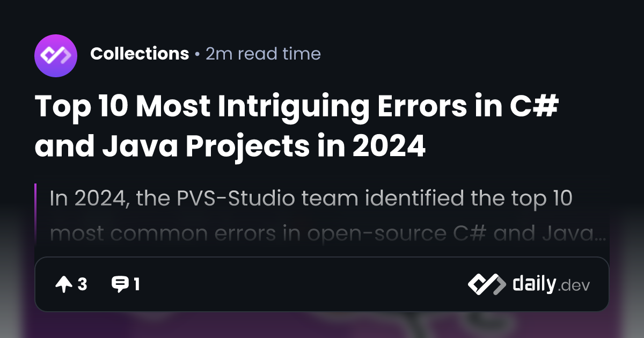
Task: Click the blurred purple cover image below
Action: coord(322,325)
